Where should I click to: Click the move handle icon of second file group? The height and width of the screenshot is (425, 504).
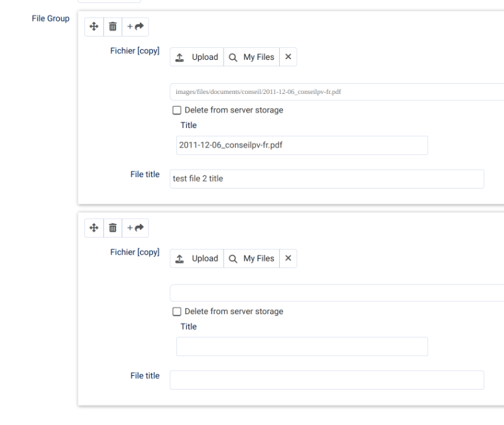tap(94, 228)
